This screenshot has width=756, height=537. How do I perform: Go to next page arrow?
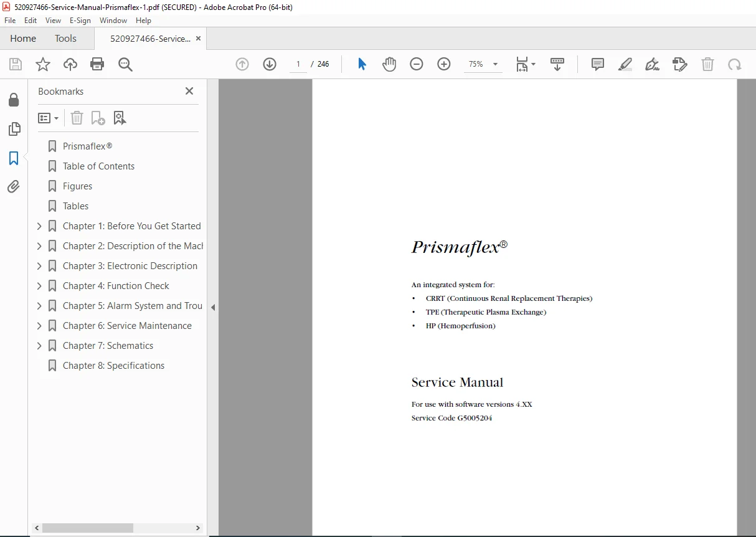click(270, 64)
